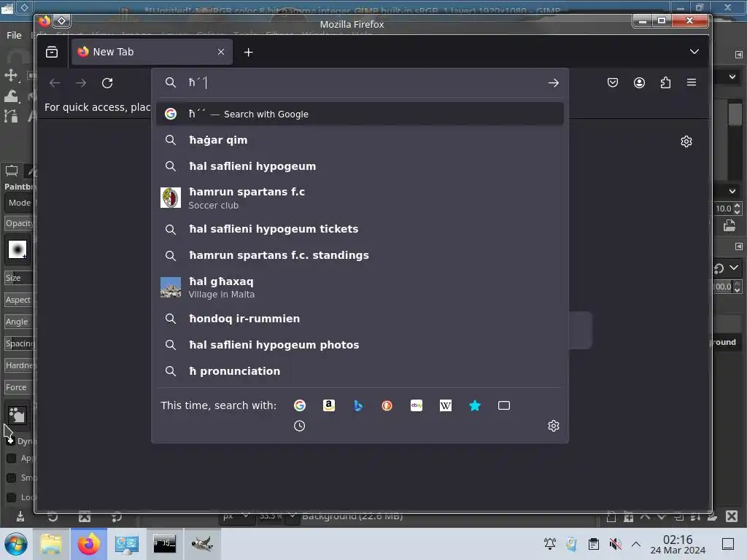Search this time with Wikipedia icon
The height and width of the screenshot is (560, 747).
pos(446,405)
